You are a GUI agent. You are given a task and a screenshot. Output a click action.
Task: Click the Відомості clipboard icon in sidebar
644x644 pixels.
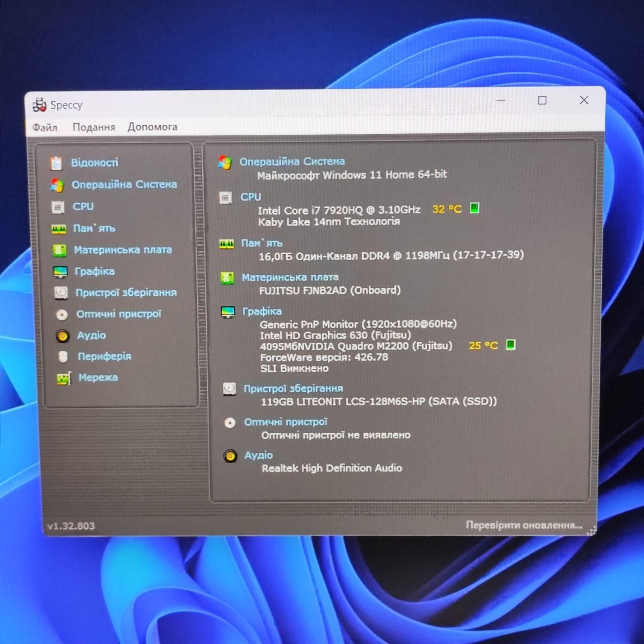click(56, 163)
